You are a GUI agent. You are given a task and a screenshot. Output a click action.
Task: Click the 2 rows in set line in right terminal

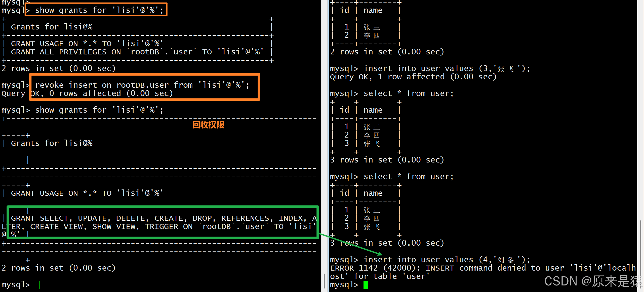pyautogui.click(x=387, y=52)
